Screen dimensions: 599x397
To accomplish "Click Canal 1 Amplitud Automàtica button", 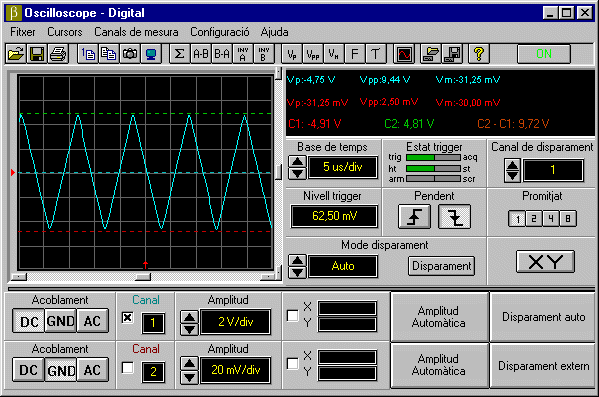I will [439, 317].
